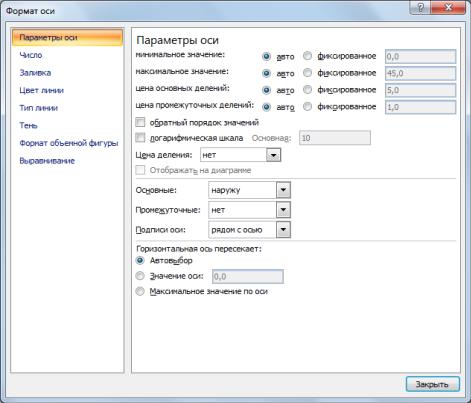Toggle логарифмическая шкала checkbox
Image resolution: width=471 pixels, height=403 pixels.
[x=140, y=137]
